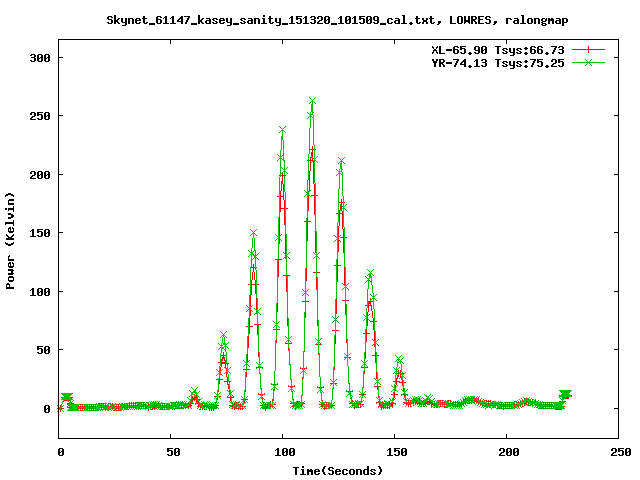Click the tallest green peak near 260 Kelvin
640x480 pixels.
click(x=313, y=101)
